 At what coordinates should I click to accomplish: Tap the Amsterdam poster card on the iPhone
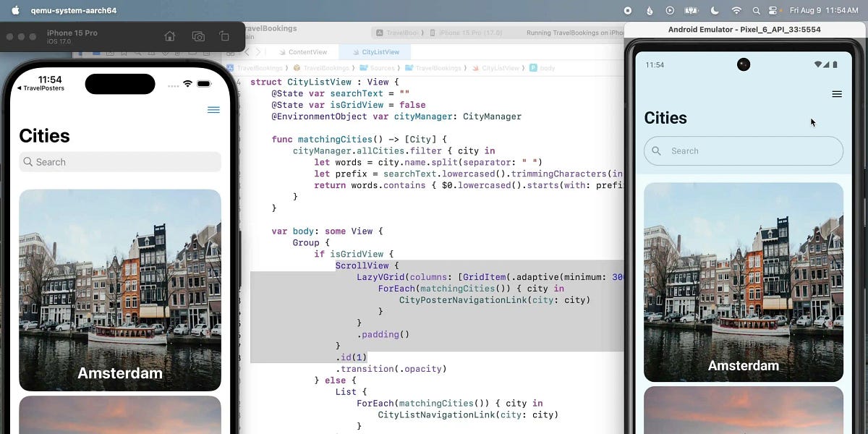pos(120,289)
